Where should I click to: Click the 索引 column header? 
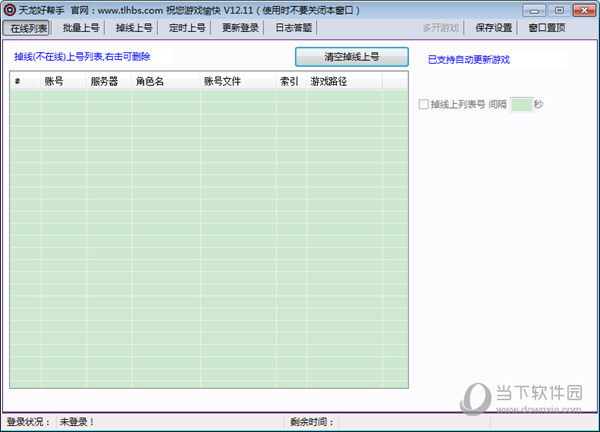pyautogui.click(x=291, y=81)
